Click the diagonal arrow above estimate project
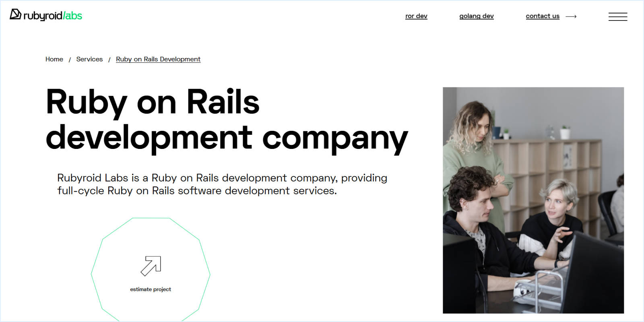This screenshot has width=644, height=322. [x=151, y=266]
